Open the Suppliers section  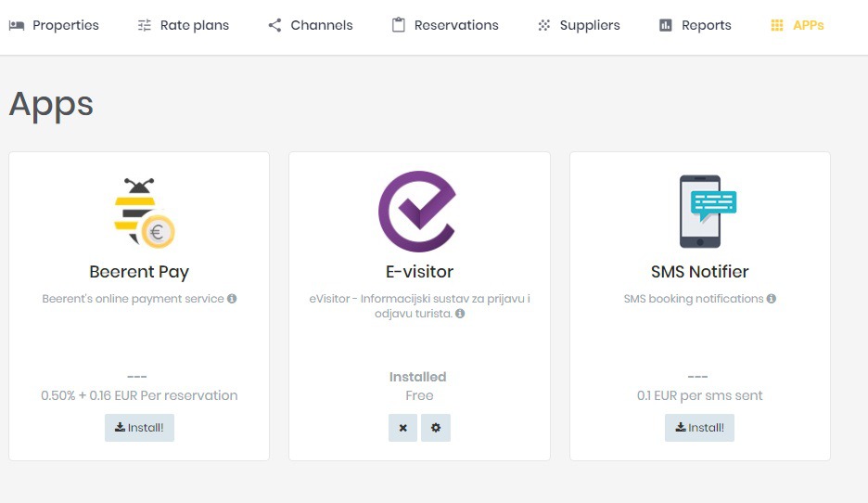click(x=589, y=25)
